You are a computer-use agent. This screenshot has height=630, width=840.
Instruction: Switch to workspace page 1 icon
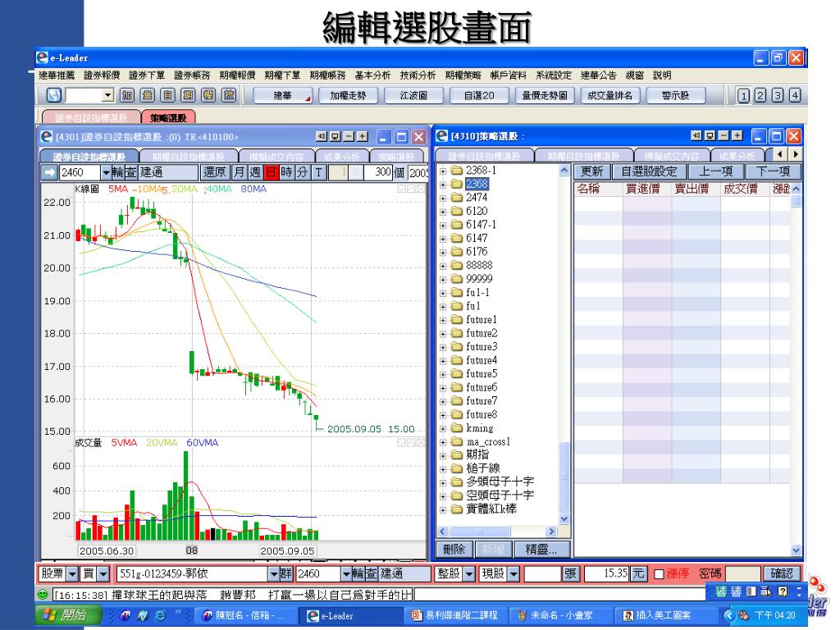tap(743, 95)
